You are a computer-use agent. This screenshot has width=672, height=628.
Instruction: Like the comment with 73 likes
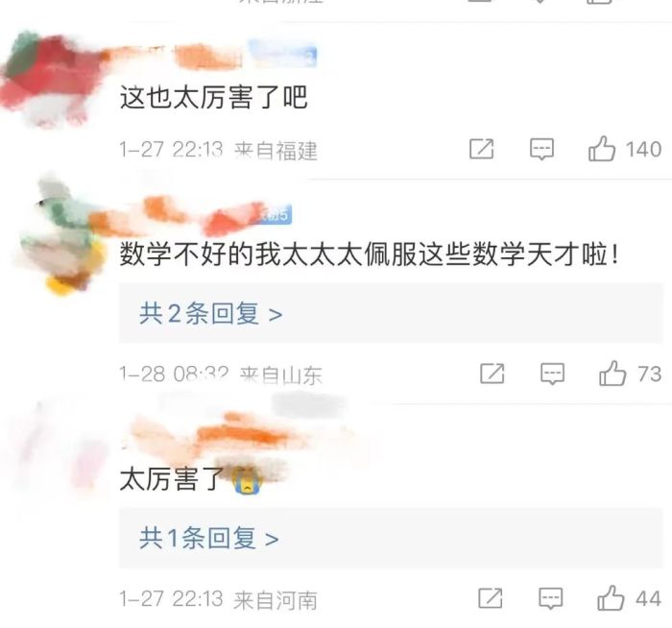(612, 374)
